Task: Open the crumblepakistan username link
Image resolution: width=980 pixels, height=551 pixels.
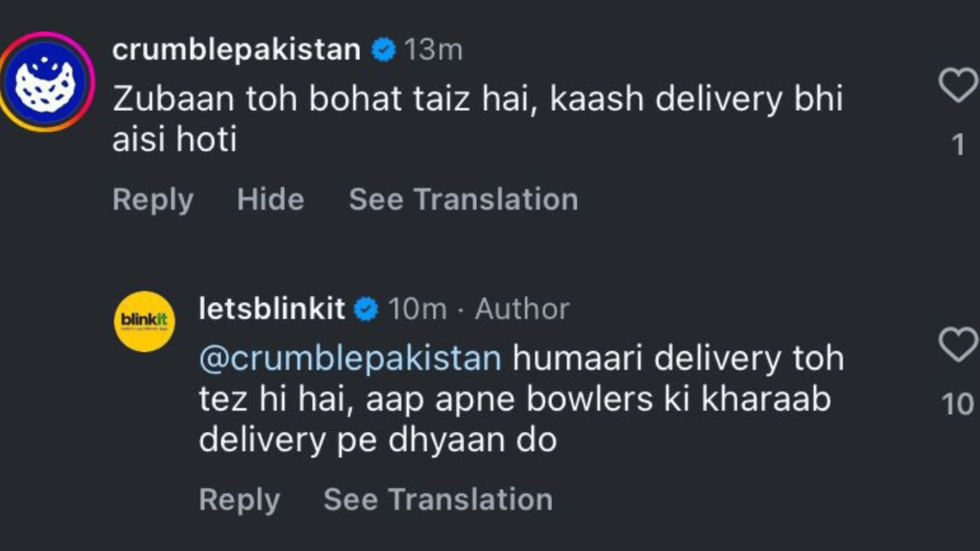Action: [236, 51]
